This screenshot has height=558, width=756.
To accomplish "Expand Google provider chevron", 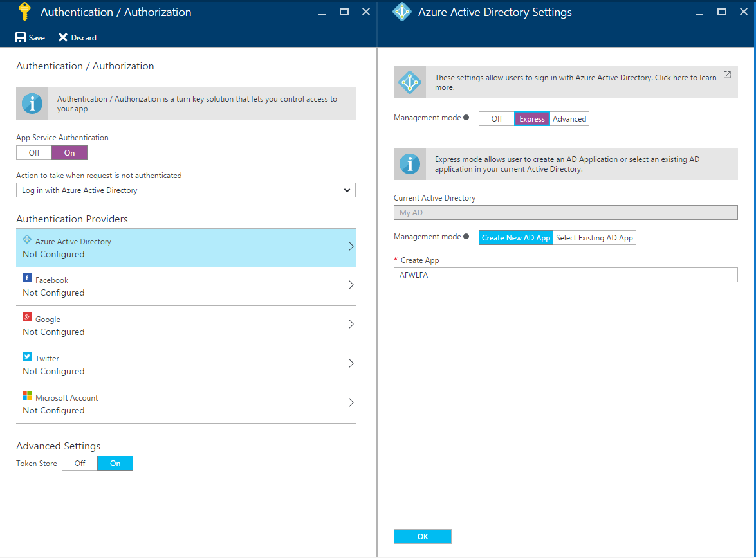I will click(351, 324).
